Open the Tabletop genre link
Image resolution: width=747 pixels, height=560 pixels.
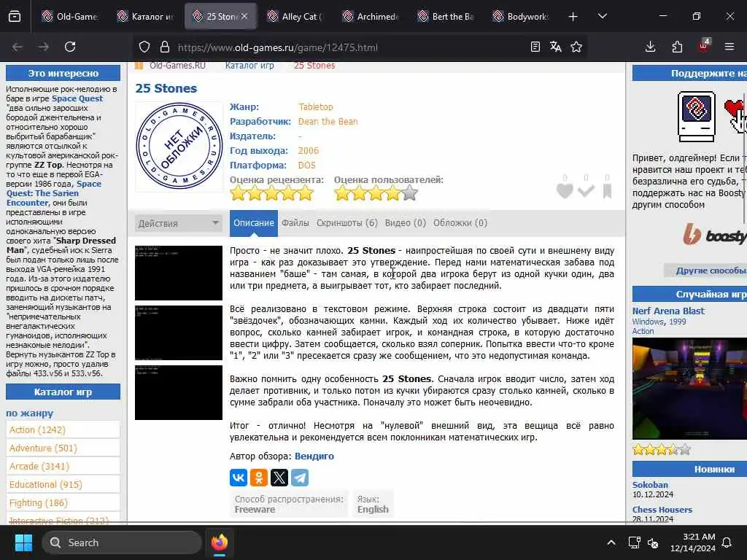click(315, 107)
